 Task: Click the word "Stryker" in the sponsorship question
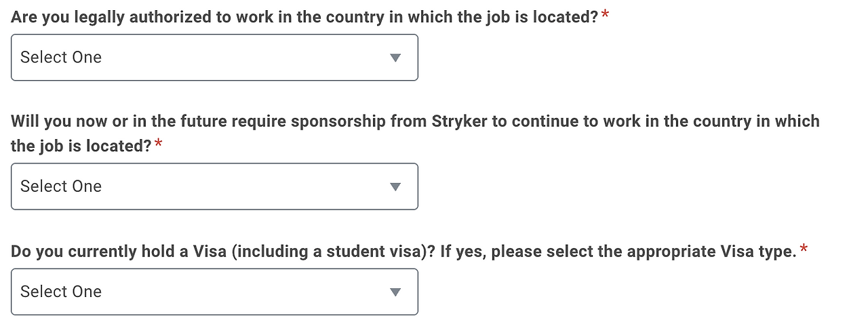[x=458, y=121]
